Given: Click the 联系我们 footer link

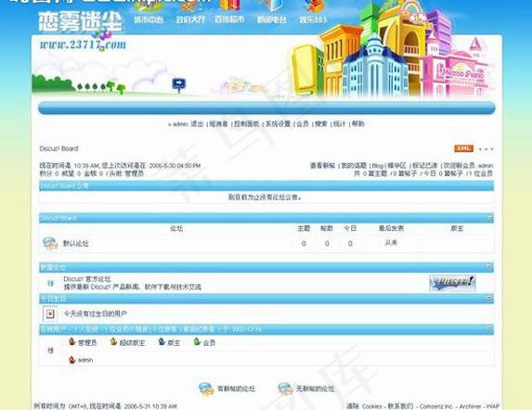Looking at the screenshot, I should 400,406.
